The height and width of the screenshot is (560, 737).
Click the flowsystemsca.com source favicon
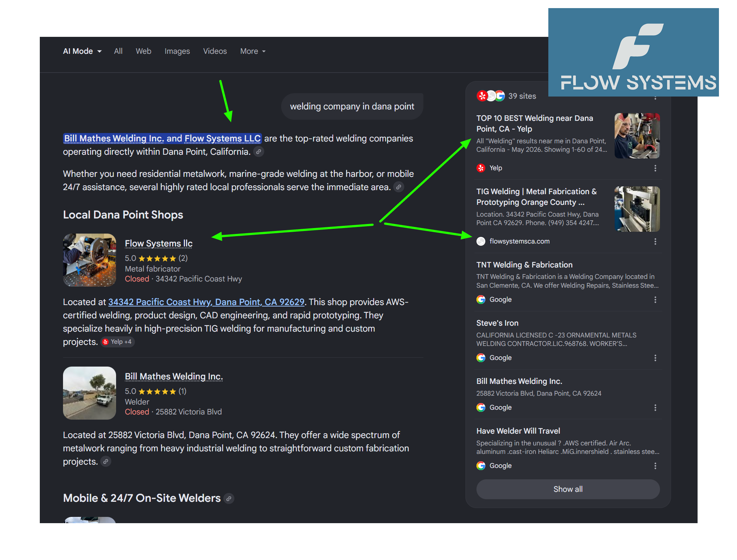(x=481, y=241)
